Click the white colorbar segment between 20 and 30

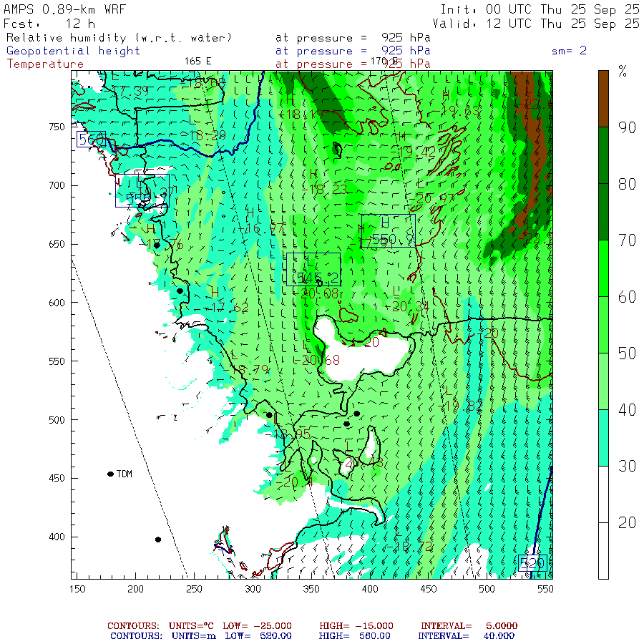click(603, 494)
